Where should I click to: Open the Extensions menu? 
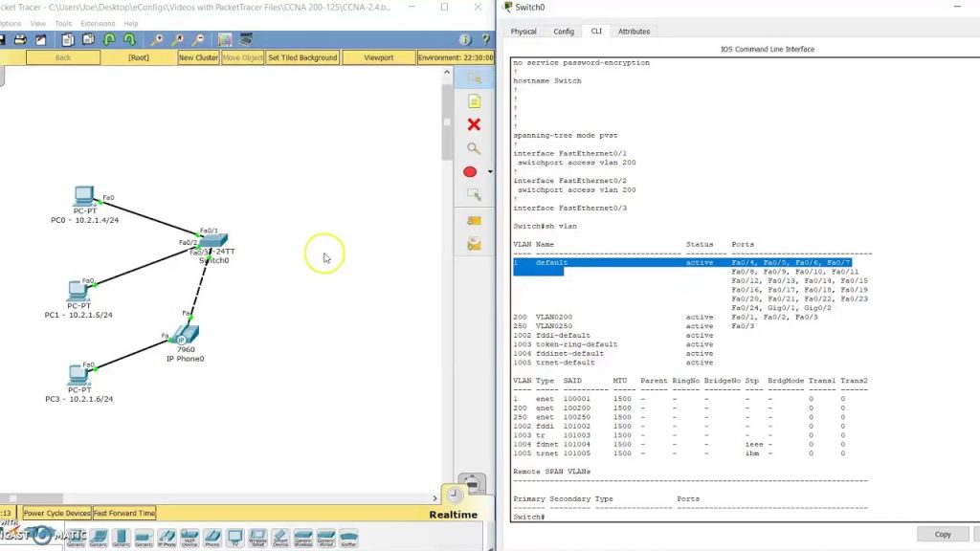point(97,23)
